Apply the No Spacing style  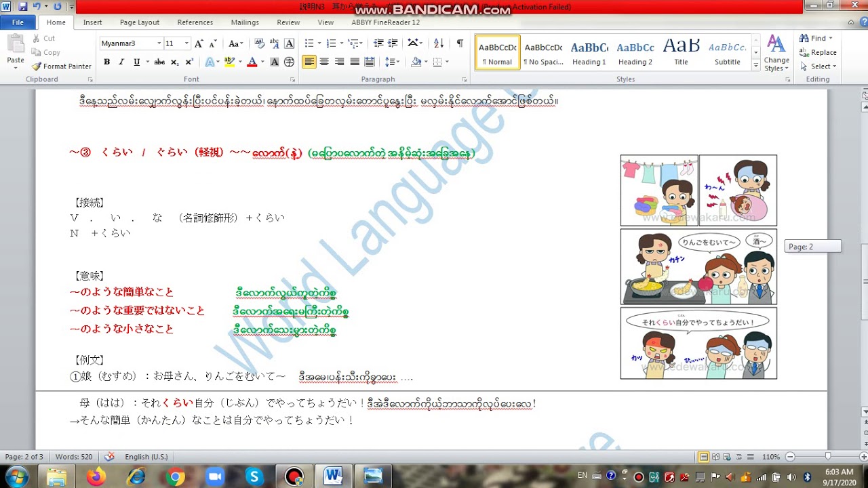tap(544, 53)
